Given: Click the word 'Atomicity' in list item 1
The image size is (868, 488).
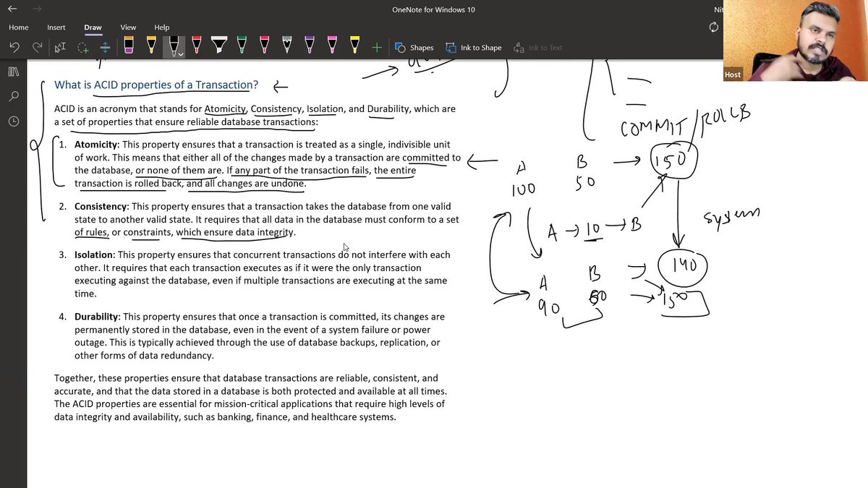Looking at the screenshot, I should (95, 145).
